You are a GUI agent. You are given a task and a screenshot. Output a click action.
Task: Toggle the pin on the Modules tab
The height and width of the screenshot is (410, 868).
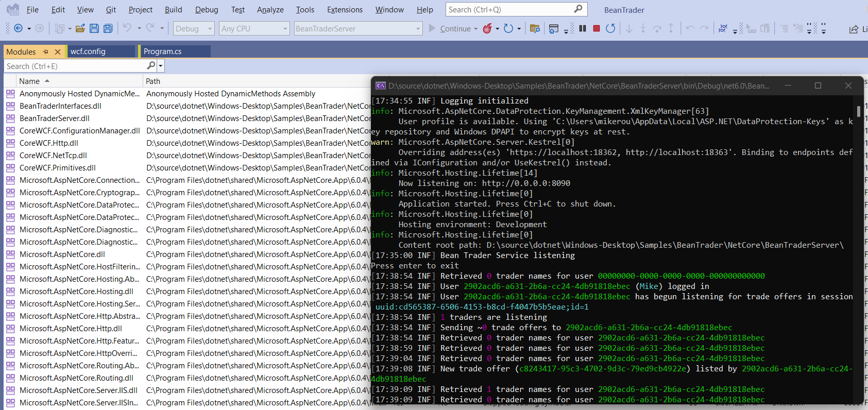point(45,52)
